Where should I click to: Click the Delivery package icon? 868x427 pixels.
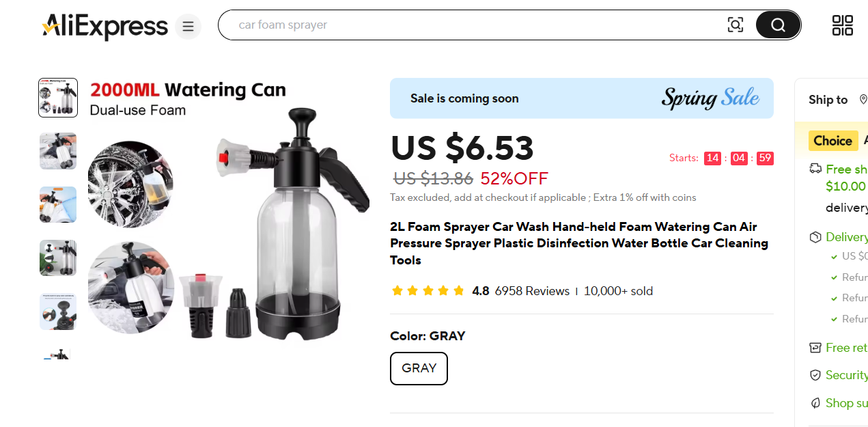815,237
